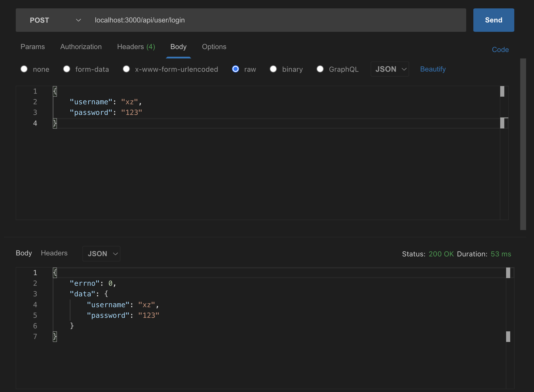Image resolution: width=534 pixels, height=392 pixels.
Task: Open the Options tab
Action: click(x=214, y=47)
